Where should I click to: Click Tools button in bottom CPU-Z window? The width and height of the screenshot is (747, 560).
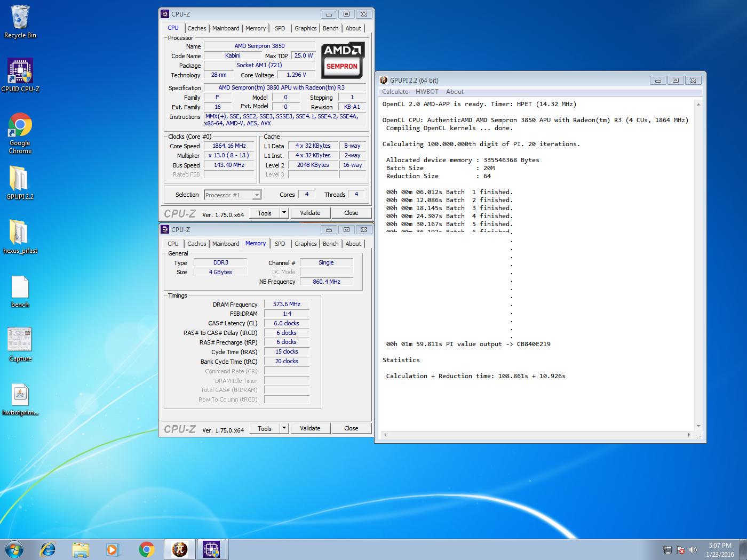265,428
